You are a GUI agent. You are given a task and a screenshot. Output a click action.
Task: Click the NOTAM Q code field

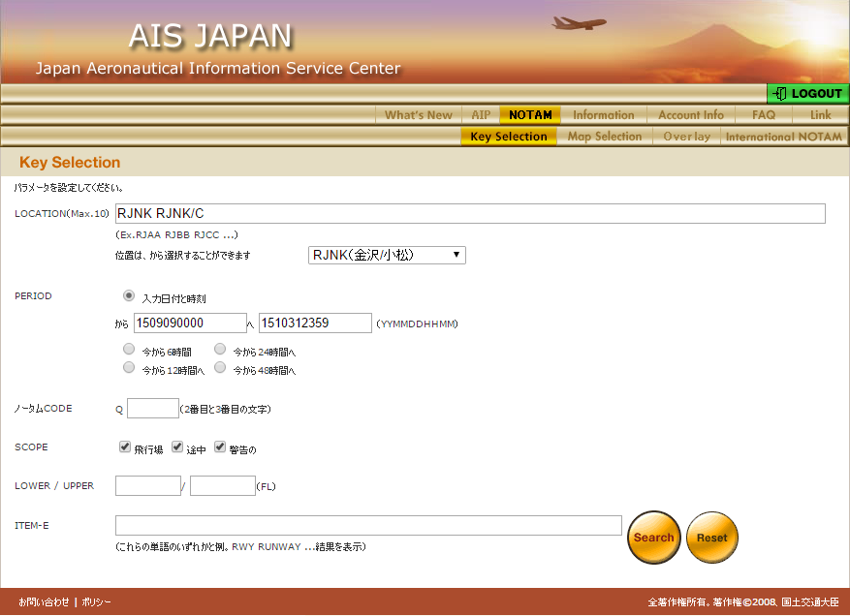[153, 409]
